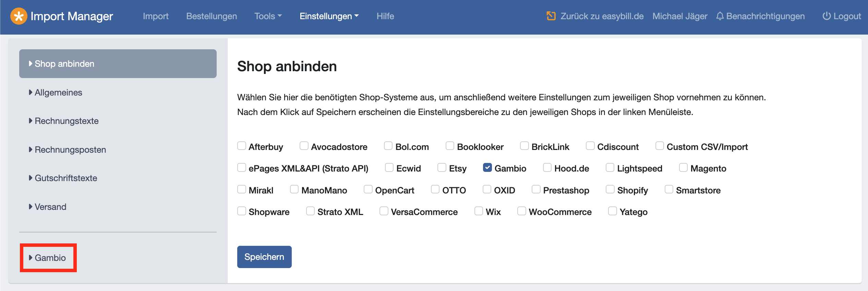
Task: Enable the Lightspeed checkbox
Action: pyautogui.click(x=610, y=167)
